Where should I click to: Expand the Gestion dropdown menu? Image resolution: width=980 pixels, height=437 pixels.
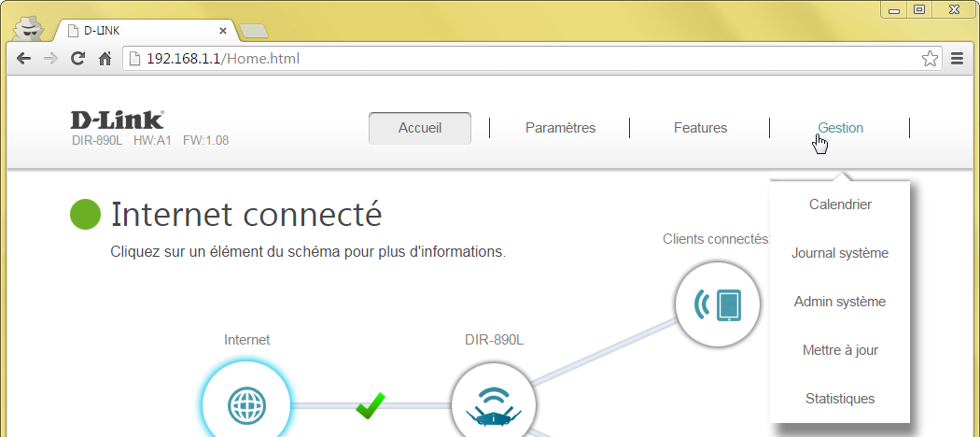[840, 128]
